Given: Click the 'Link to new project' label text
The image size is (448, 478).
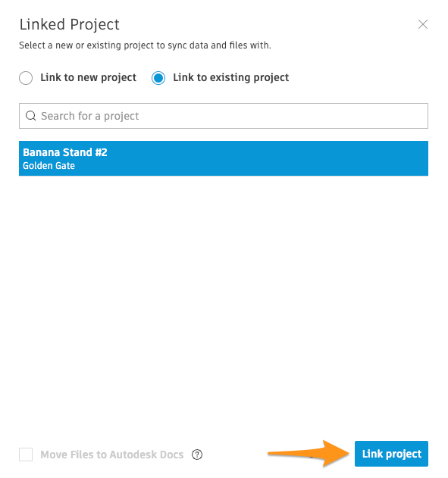Looking at the screenshot, I should [88, 77].
